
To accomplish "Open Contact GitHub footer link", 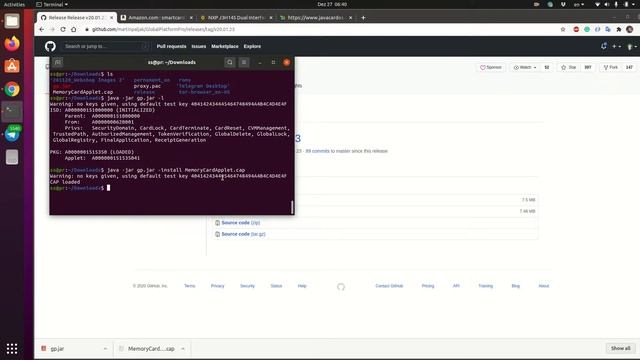I will click(389, 286).
